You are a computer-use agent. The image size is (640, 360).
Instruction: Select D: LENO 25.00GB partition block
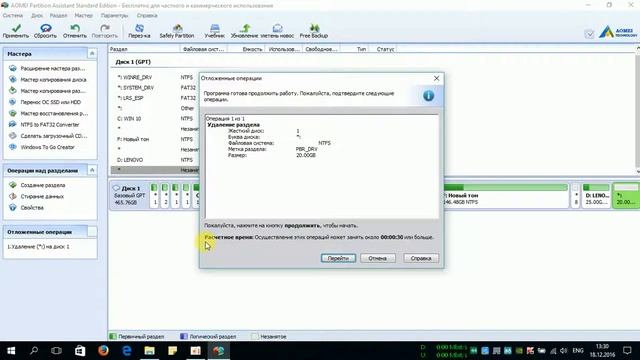coord(596,196)
